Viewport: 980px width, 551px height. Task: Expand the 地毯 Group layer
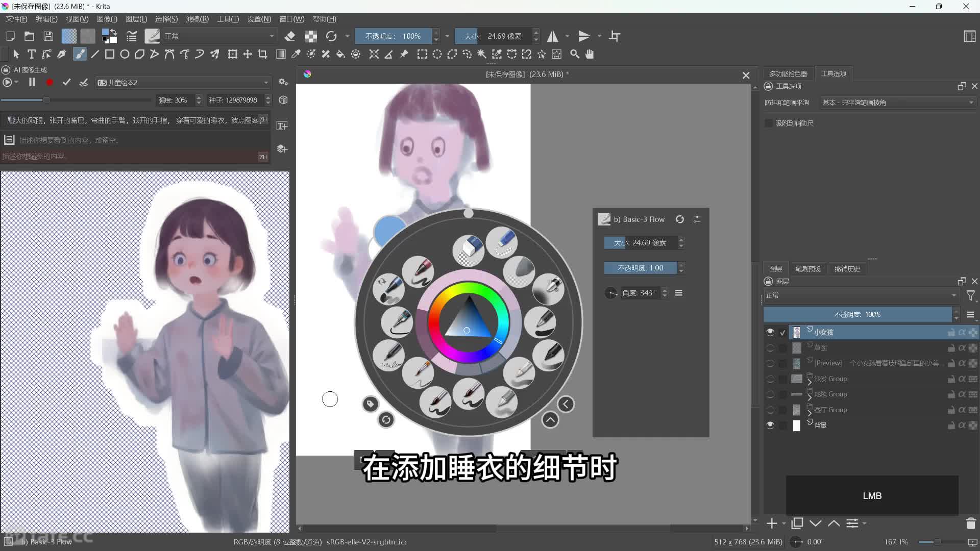pos(810,397)
